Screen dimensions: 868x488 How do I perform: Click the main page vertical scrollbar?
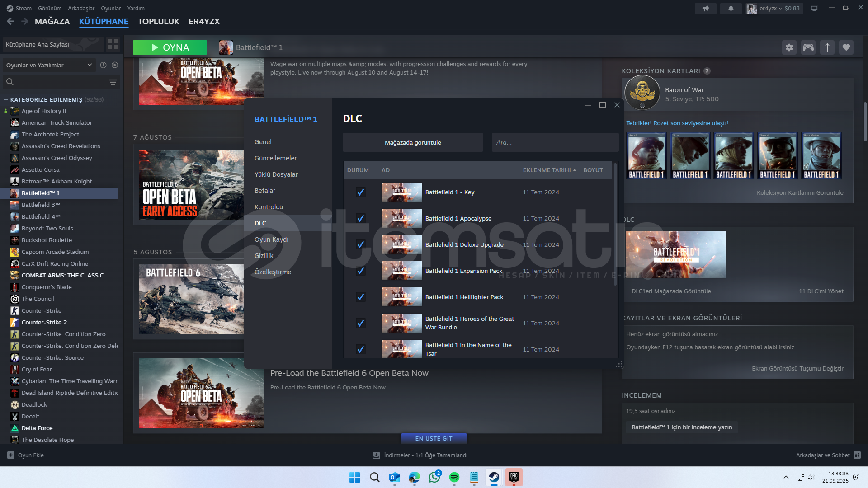pos(865,122)
